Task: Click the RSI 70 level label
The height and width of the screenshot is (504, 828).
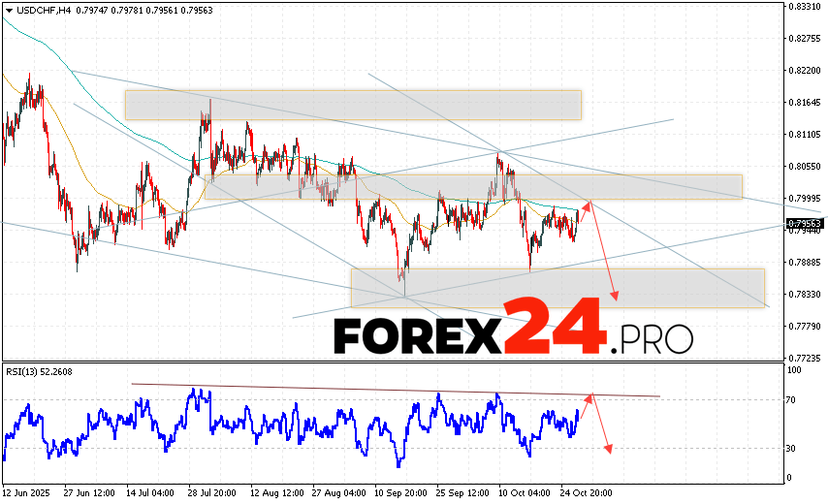Action: (792, 399)
